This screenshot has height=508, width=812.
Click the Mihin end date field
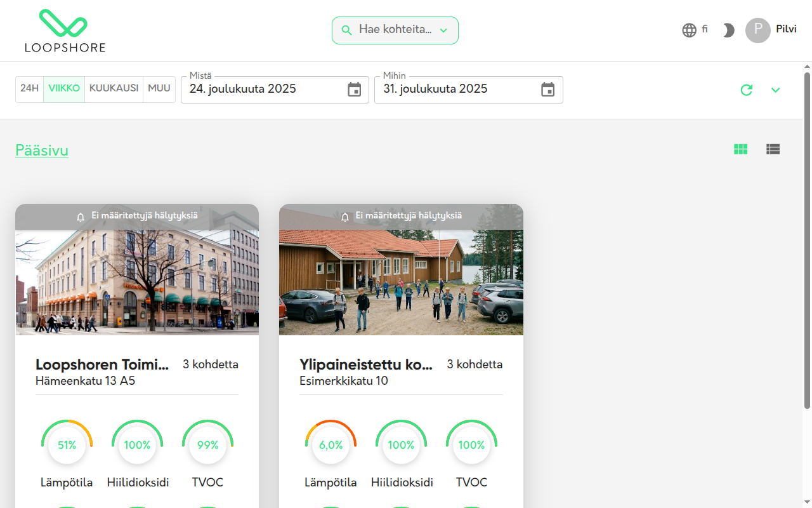click(469, 90)
